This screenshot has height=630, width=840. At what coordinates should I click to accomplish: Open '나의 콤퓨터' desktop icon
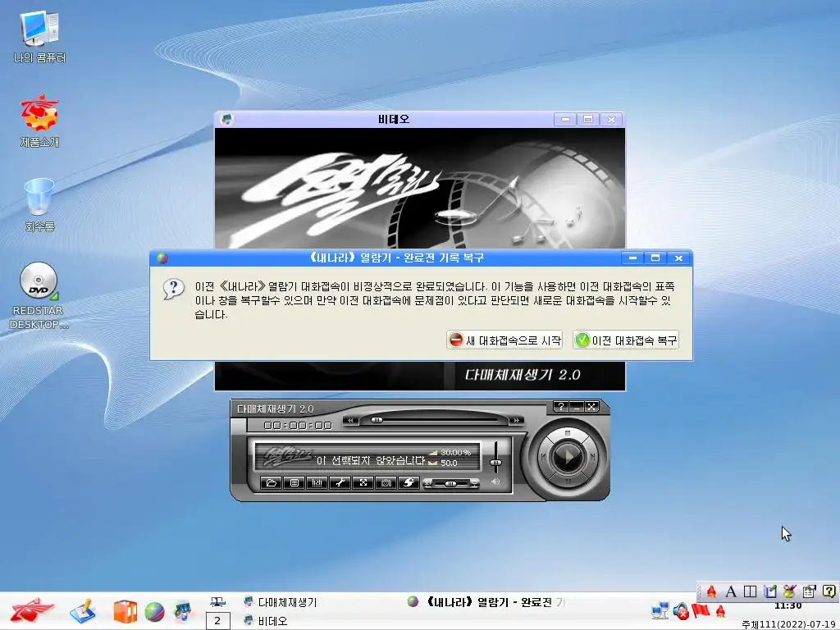pos(39,36)
